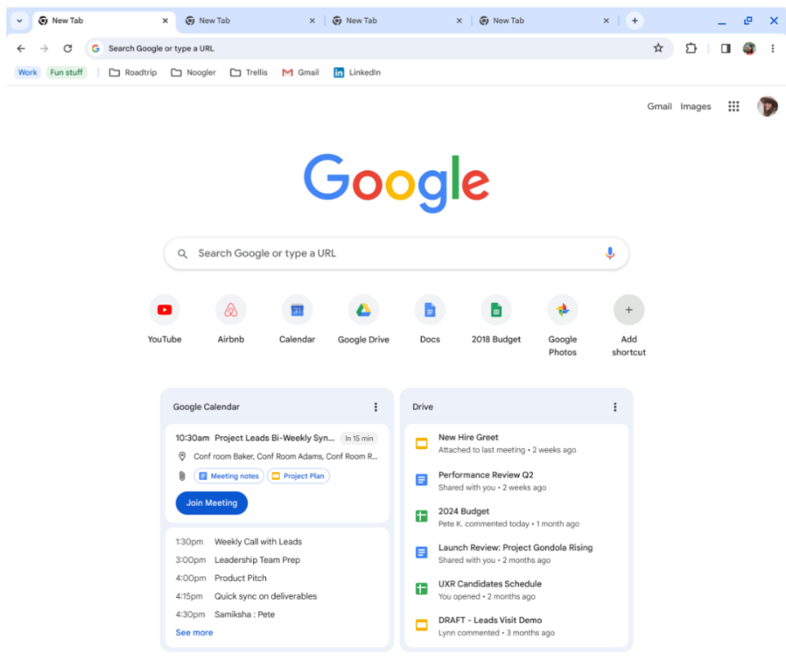Open the Calendar shortcut

(297, 321)
